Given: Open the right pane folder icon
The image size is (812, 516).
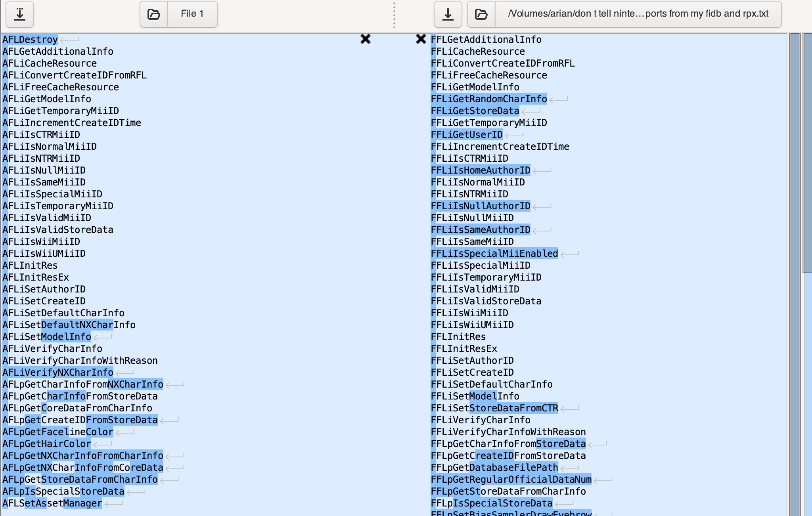Looking at the screenshot, I should point(481,14).
